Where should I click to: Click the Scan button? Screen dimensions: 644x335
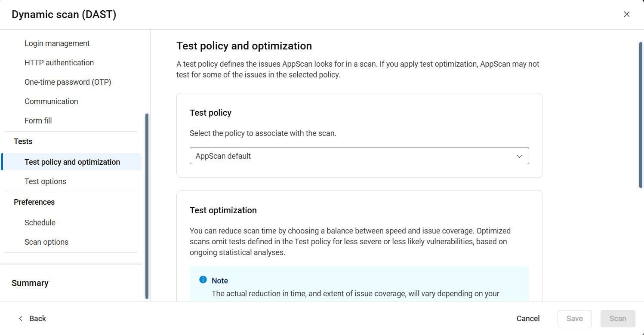point(617,319)
